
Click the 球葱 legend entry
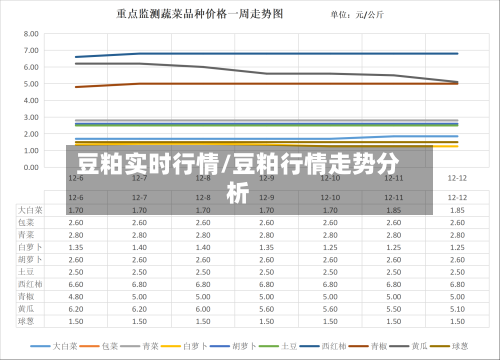(x=449, y=346)
